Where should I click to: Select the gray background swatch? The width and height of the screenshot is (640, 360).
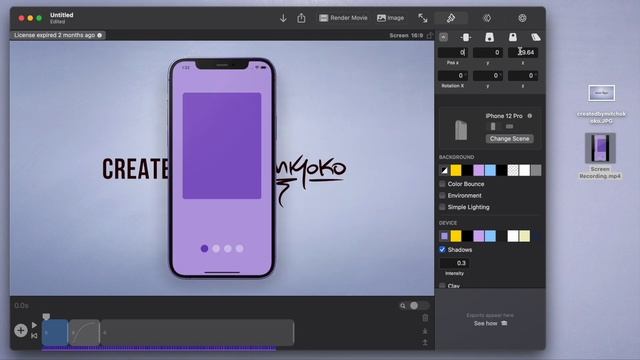(x=536, y=170)
